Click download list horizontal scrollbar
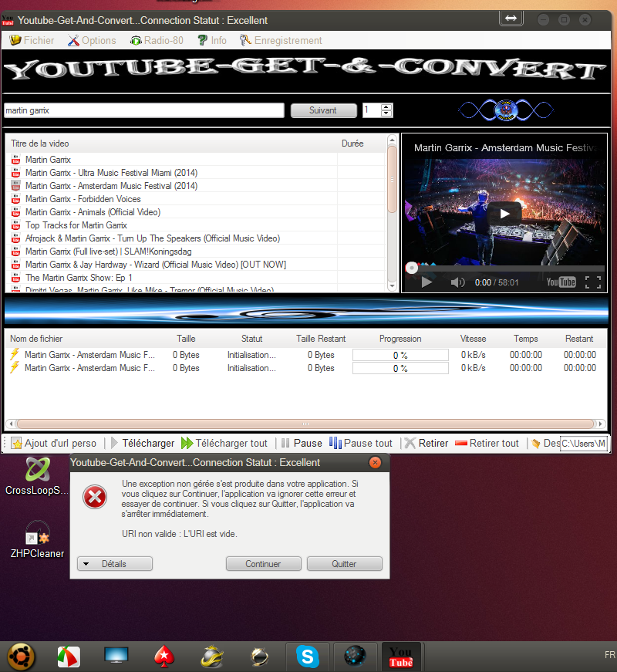Viewport: 617px width, 672px height. click(x=305, y=424)
